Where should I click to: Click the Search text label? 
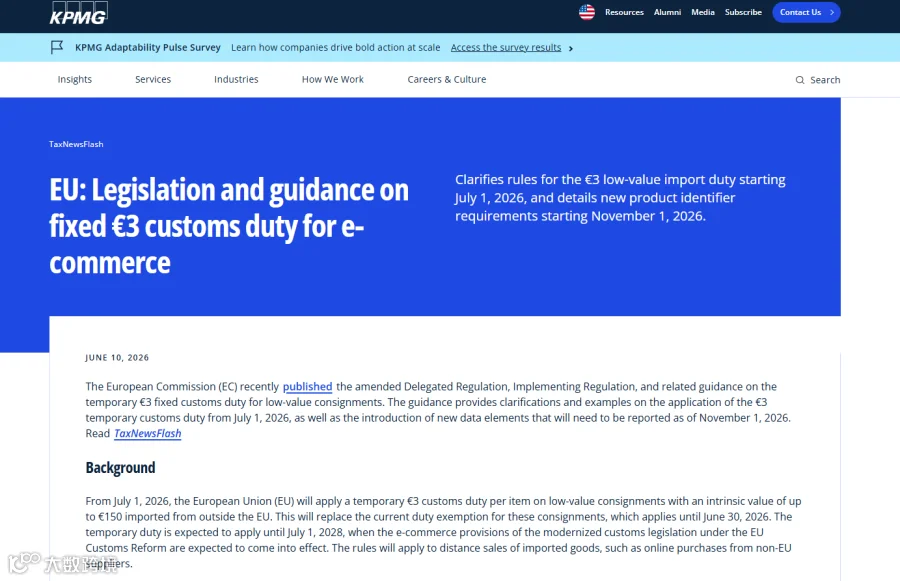[x=825, y=80]
